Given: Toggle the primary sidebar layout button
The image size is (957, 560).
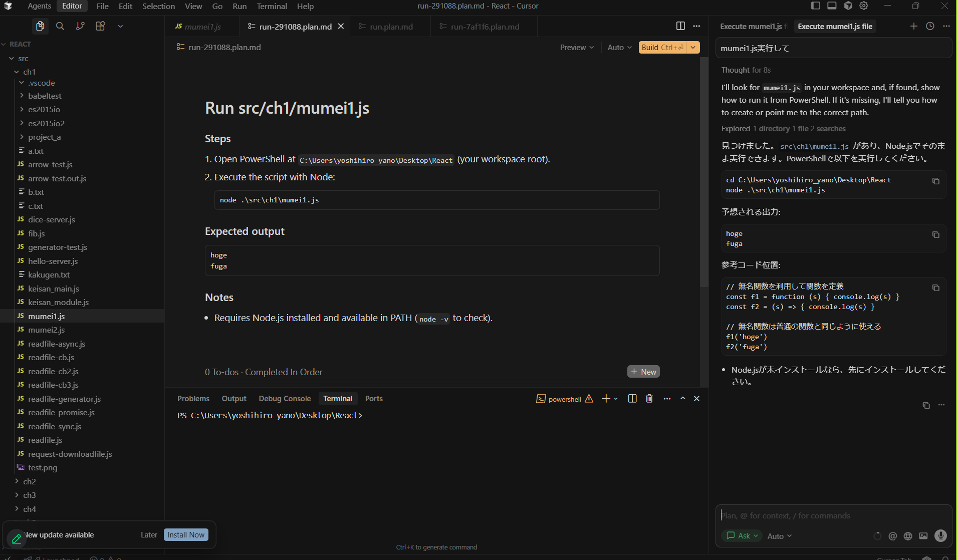Looking at the screenshot, I should click(816, 6).
